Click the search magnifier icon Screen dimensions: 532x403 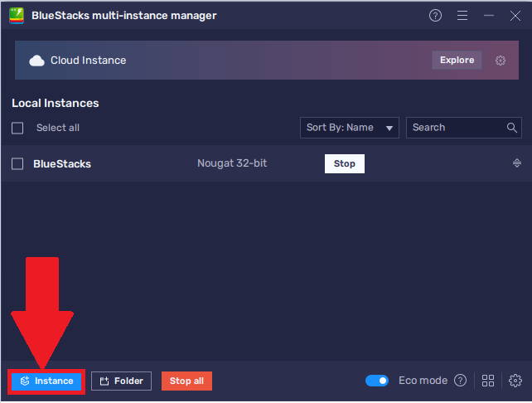pyautogui.click(x=511, y=128)
